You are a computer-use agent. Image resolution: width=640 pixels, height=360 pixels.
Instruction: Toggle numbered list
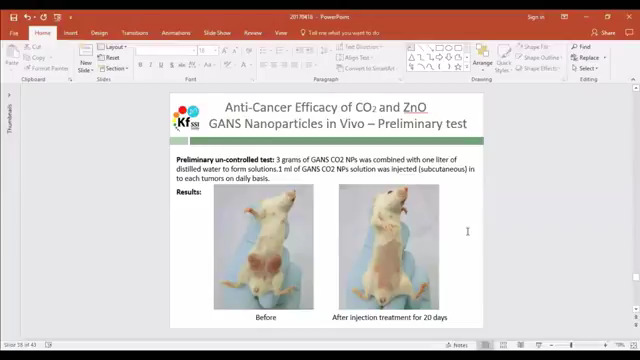coord(281,51)
